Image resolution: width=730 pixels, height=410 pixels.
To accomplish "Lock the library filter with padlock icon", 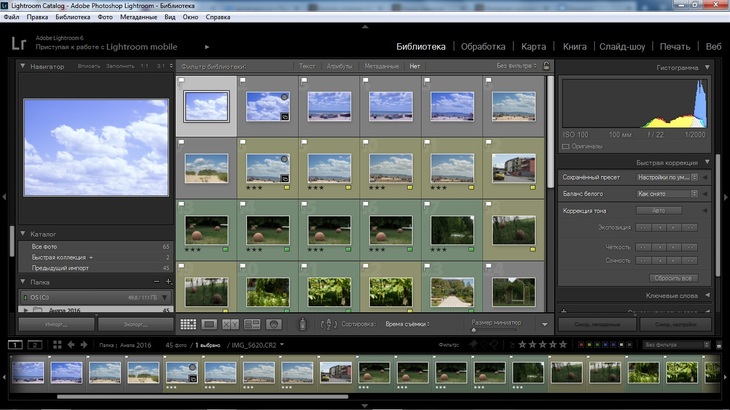I will coord(547,65).
